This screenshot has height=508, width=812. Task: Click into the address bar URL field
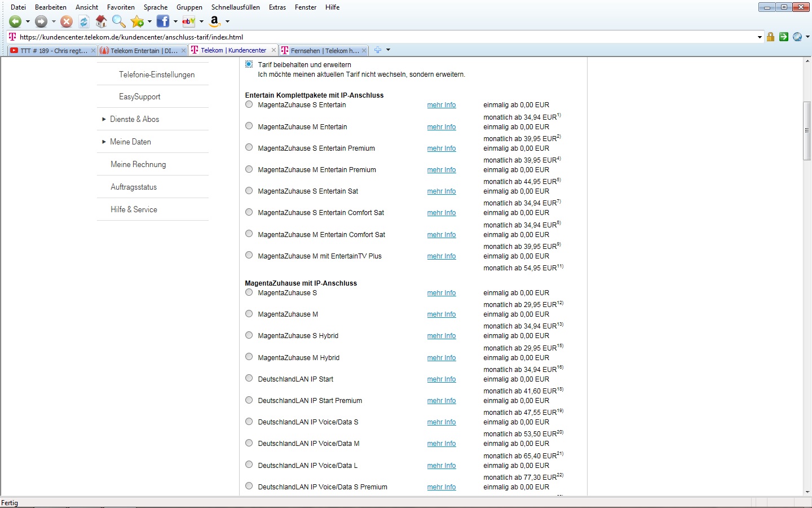coord(386,37)
